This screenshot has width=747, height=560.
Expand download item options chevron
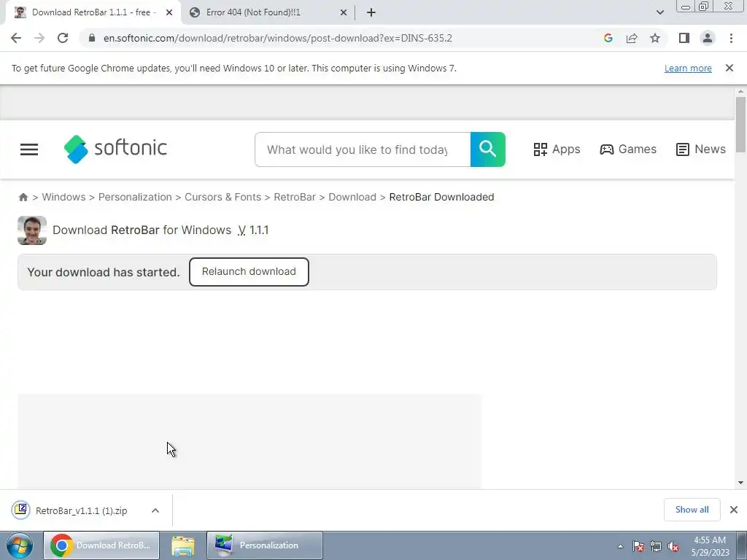pos(155,510)
